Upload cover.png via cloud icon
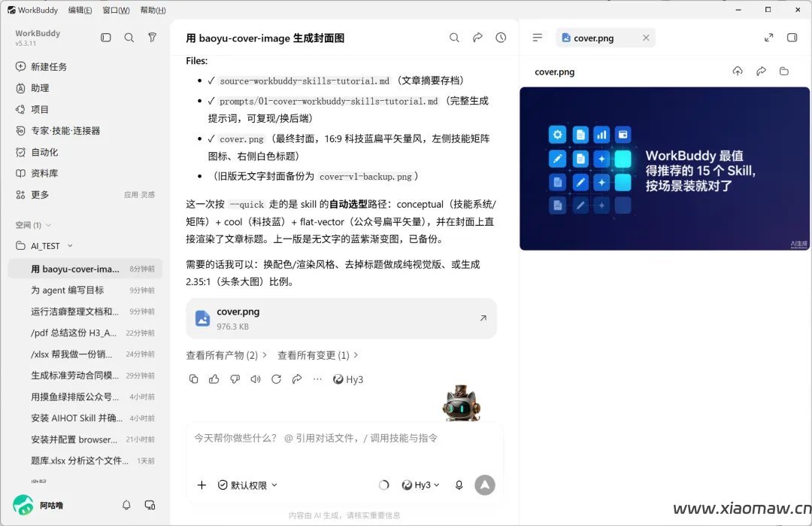Image resolution: width=812 pixels, height=526 pixels. coord(738,71)
